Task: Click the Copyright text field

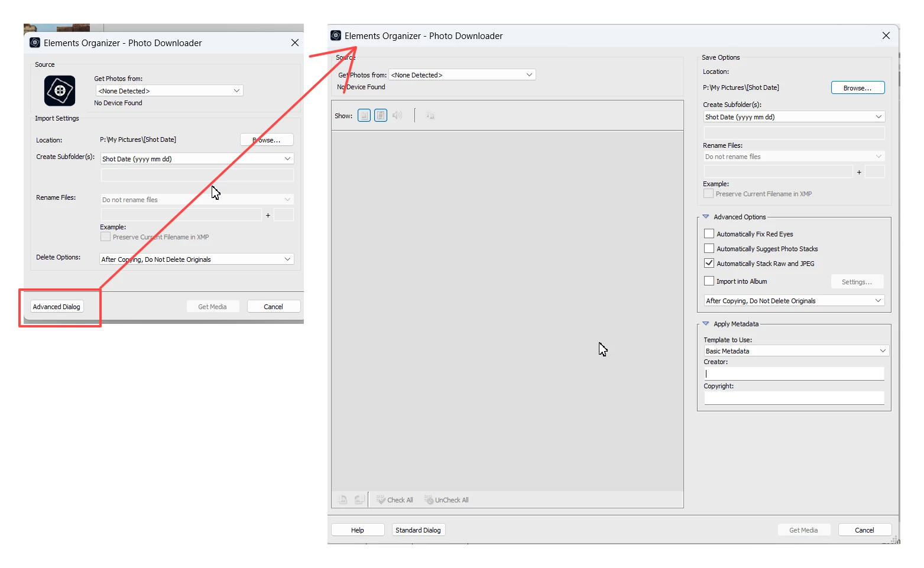Action: coord(794,398)
